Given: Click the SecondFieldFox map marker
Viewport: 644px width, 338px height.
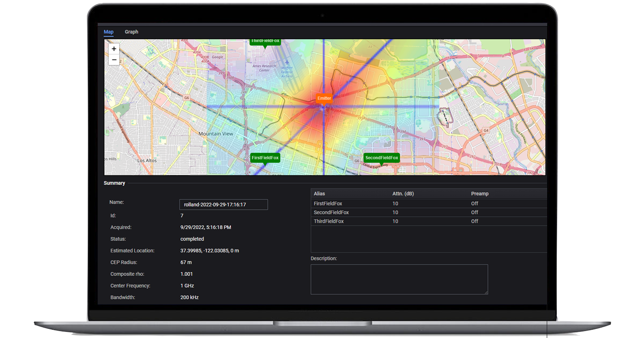Looking at the screenshot, I should point(381,158).
